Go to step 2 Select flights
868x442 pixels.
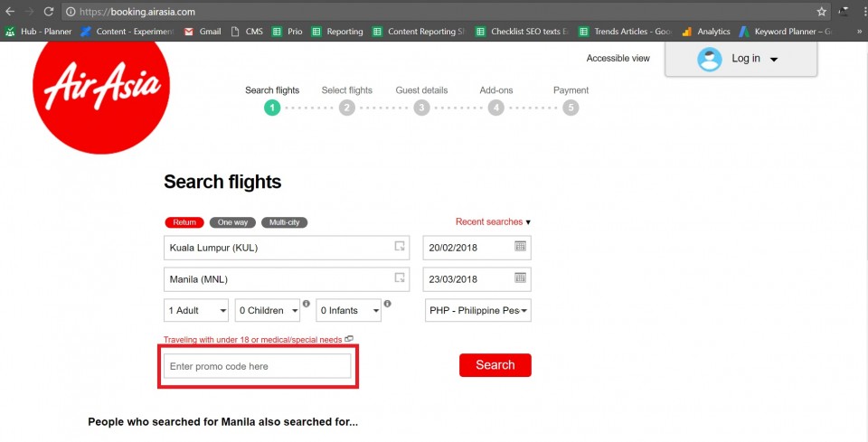tap(346, 108)
